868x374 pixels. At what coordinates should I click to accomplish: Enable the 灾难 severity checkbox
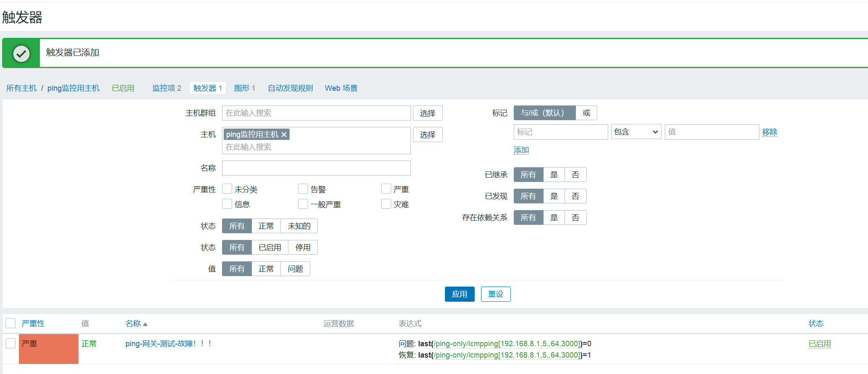(386, 204)
